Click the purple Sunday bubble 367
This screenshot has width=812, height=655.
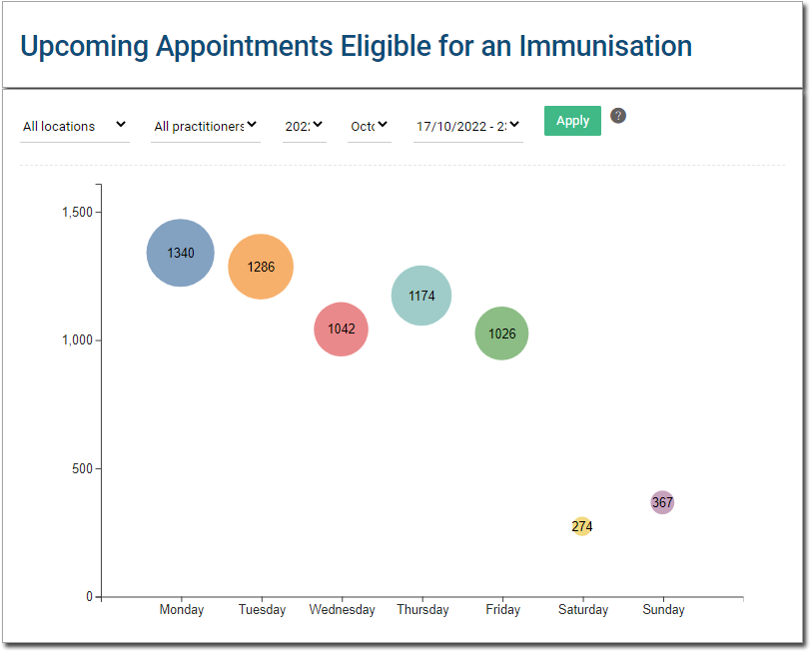point(662,502)
